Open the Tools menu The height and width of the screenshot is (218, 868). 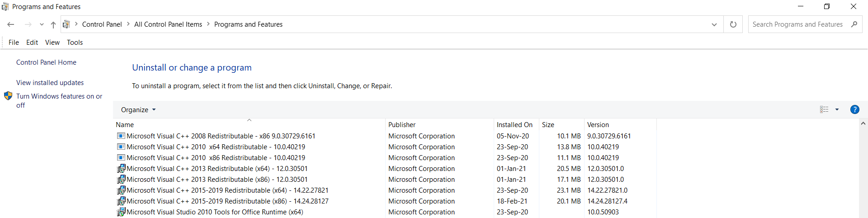pos(75,43)
